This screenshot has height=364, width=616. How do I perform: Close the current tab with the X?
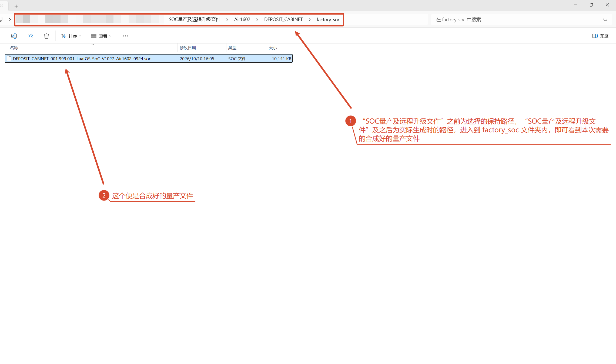pyautogui.click(x=2, y=6)
